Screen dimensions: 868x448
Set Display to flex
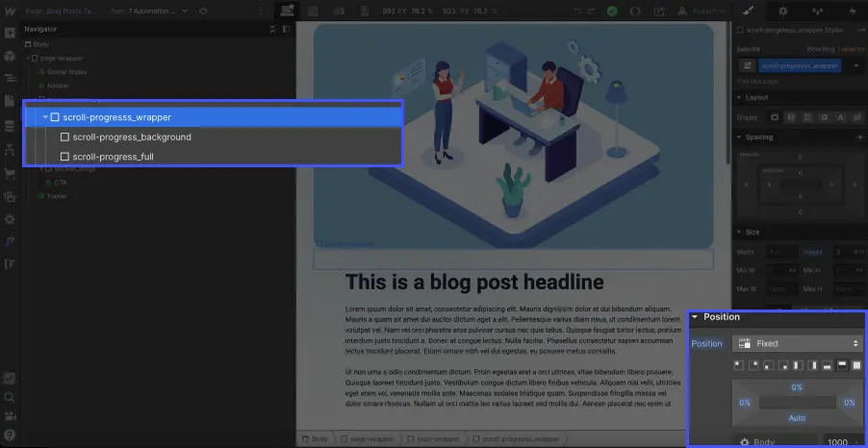791,117
